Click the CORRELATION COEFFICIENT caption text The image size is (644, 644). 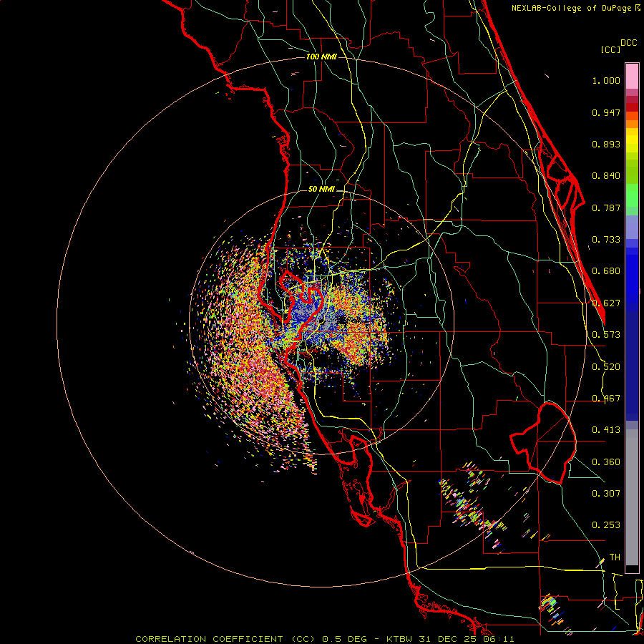pyautogui.click(x=209, y=639)
